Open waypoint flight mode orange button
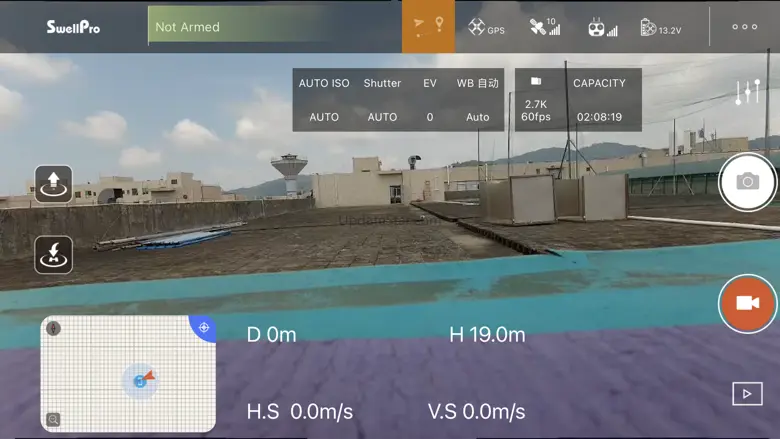Screen dimensions: 780x439 (428, 26)
